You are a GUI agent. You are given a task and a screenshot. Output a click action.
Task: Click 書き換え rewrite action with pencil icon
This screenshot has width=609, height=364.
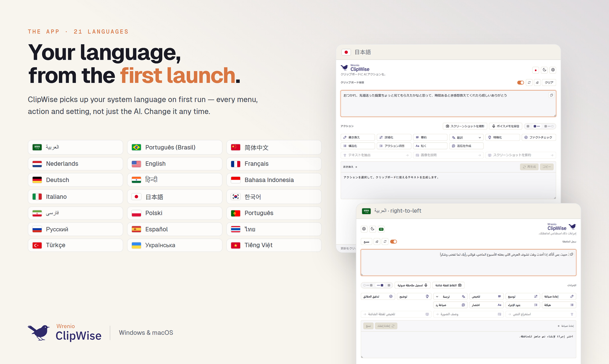pos(358,137)
